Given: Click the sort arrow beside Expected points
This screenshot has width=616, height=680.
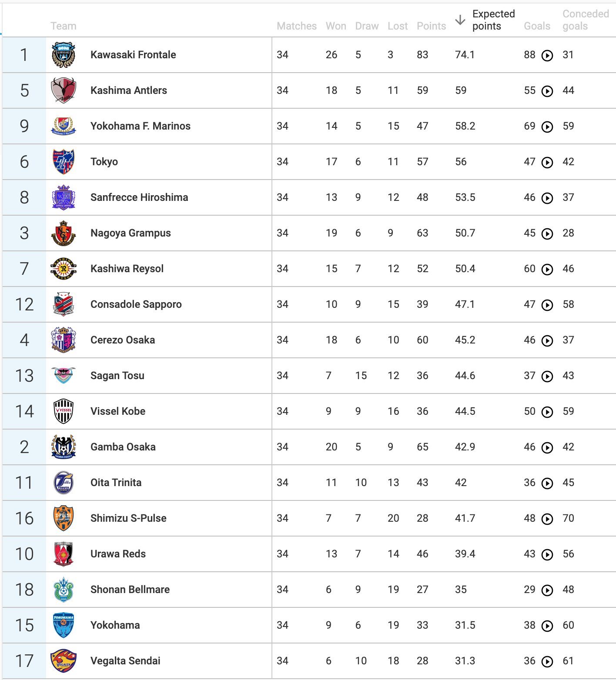Looking at the screenshot, I should [x=460, y=20].
